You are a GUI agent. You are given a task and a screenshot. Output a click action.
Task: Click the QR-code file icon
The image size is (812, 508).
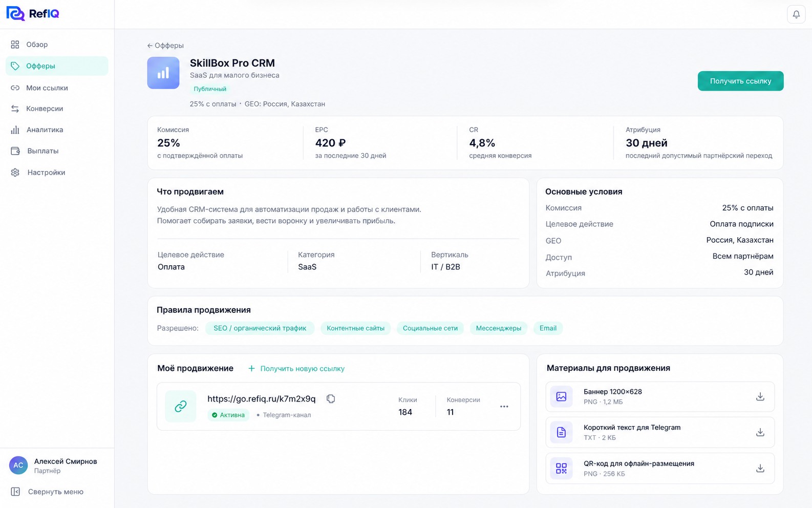point(561,469)
